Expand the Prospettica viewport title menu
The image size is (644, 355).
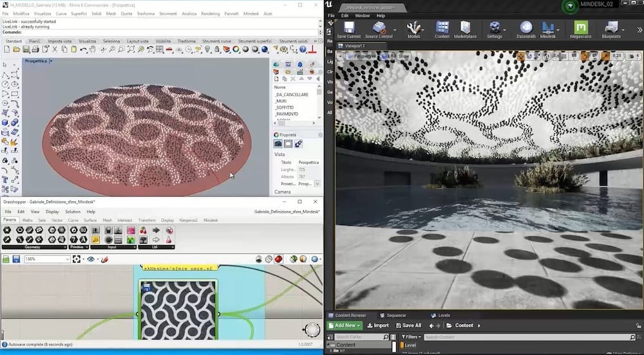pyautogui.click(x=52, y=61)
